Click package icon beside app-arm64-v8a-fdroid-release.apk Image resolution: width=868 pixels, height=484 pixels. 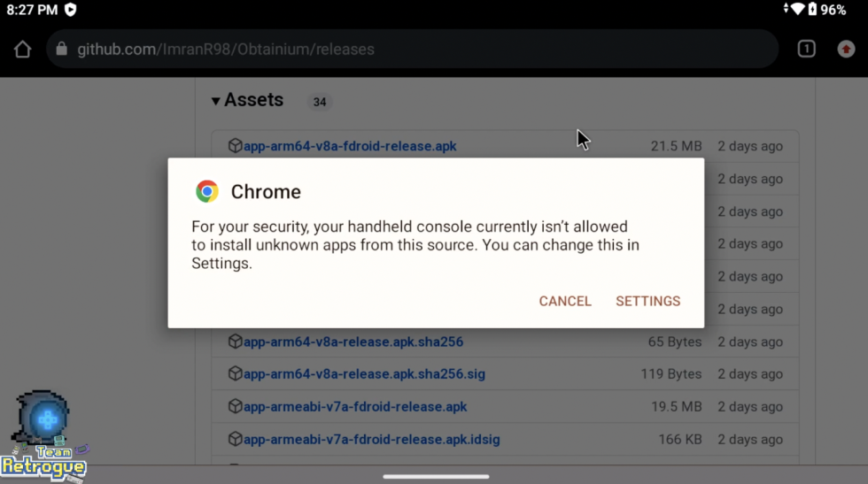pyautogui.click(x=235, y=146)
